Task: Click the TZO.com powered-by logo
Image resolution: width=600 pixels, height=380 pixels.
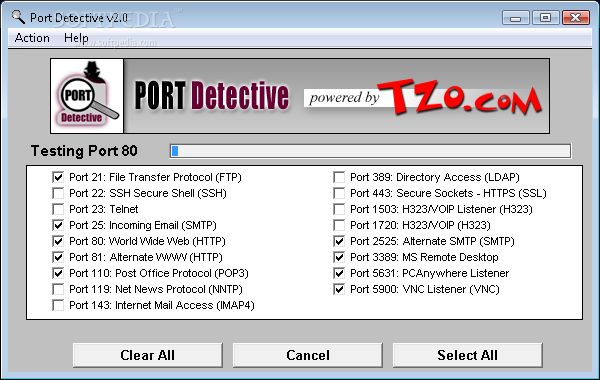Action: [424, 97]
